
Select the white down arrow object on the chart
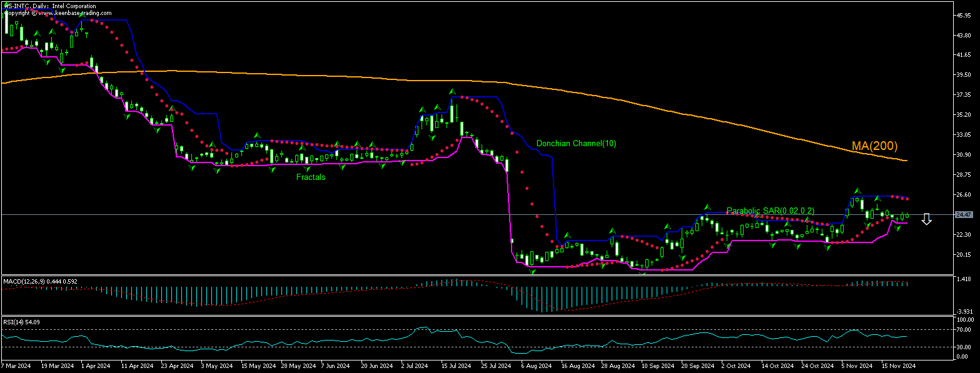tap(926, 219)
